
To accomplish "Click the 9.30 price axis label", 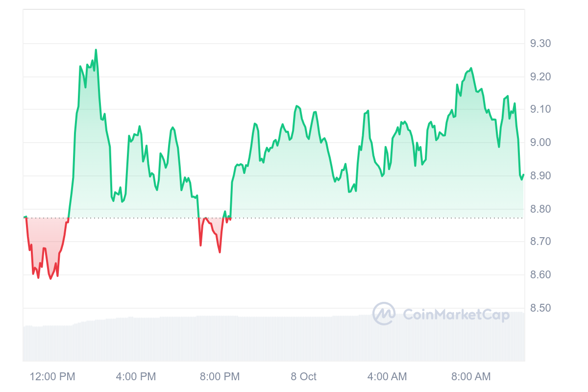I will coord(540,44).
